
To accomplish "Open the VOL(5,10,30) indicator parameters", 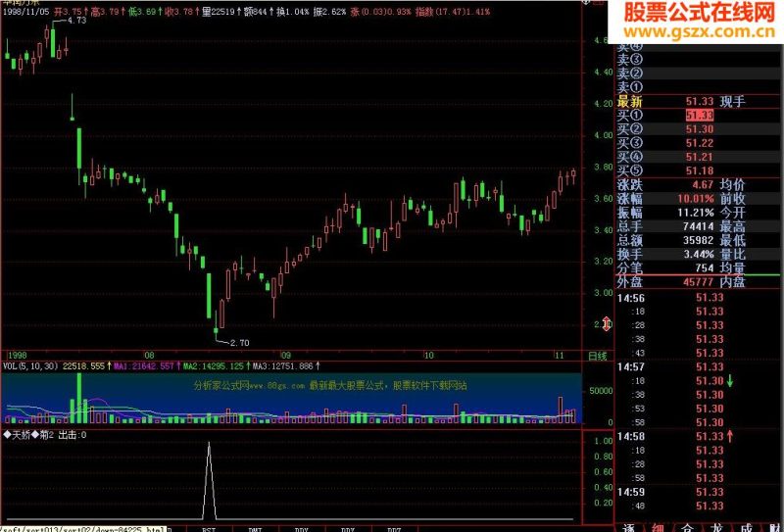I will (x=30, y=366).
